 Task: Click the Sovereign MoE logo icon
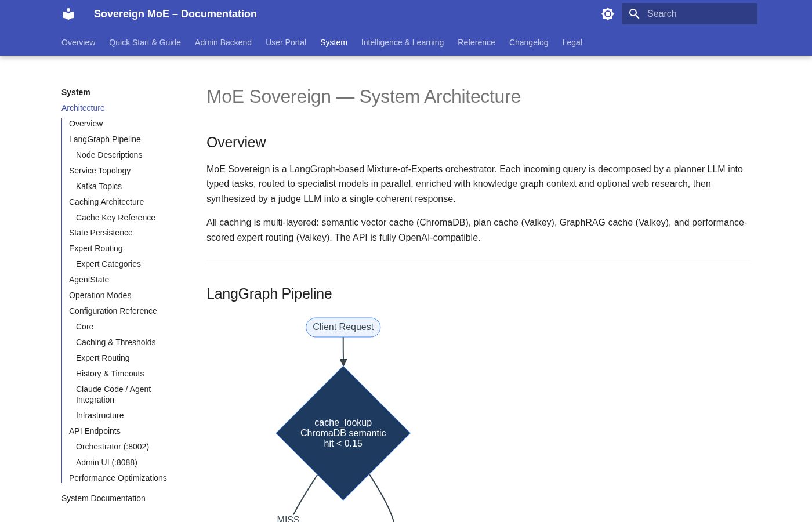[x=68, y=14]
